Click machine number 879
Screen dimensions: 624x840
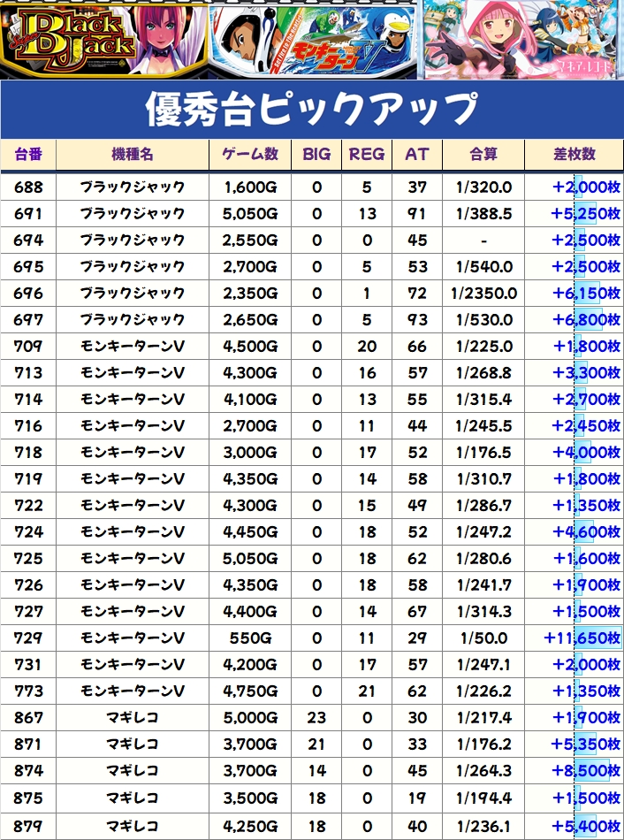point(28,826)
